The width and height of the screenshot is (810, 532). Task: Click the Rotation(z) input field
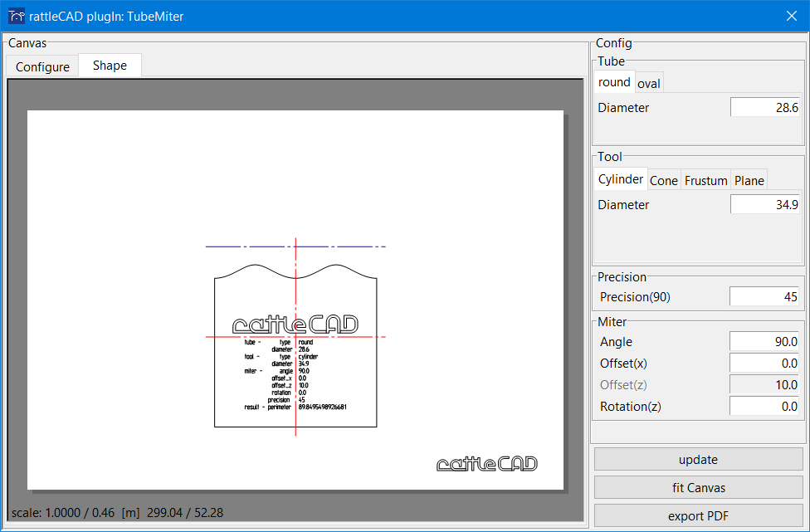(x=764, y=407)
